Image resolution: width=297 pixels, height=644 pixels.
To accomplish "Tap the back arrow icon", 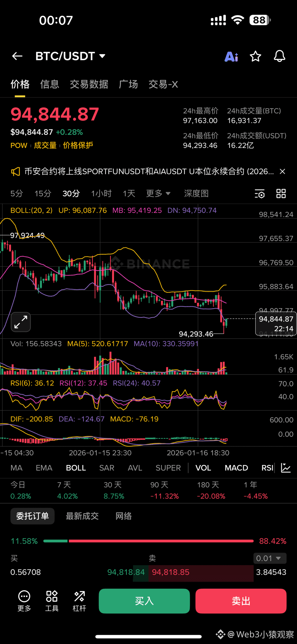I will coord(17,56).
